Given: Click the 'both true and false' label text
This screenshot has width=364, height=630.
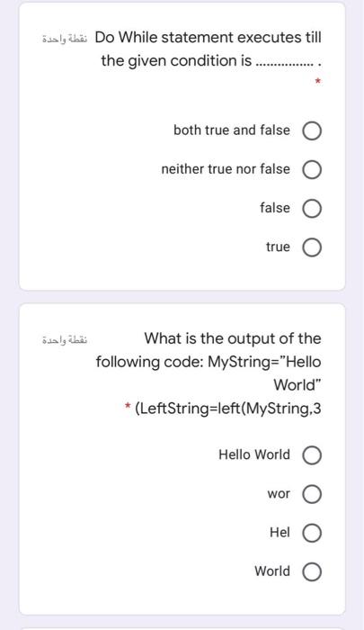Looking at the screenshot, I should 232,130.
